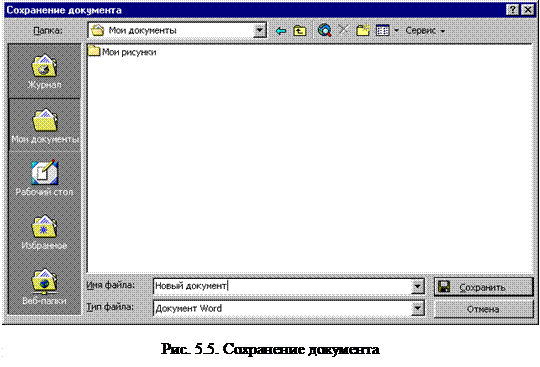Screen dimensions: 540x367
Task: Close the Сохранение документа dialog
Action: (527, 10)
